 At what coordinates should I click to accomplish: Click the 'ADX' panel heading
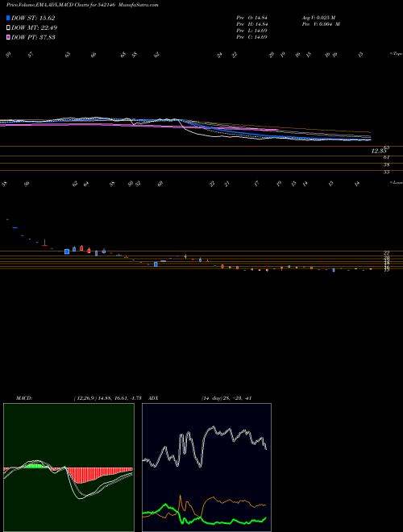tap(153, 398)
